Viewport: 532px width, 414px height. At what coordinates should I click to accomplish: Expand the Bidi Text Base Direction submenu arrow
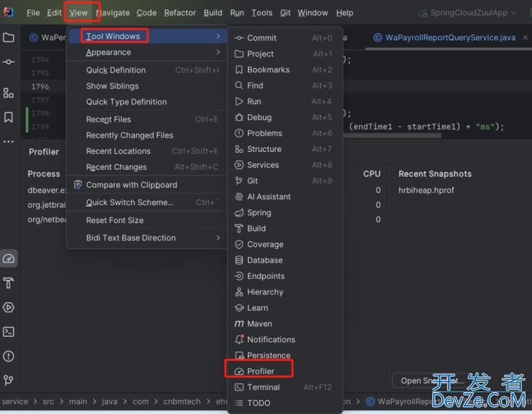(x=218, y=238)
